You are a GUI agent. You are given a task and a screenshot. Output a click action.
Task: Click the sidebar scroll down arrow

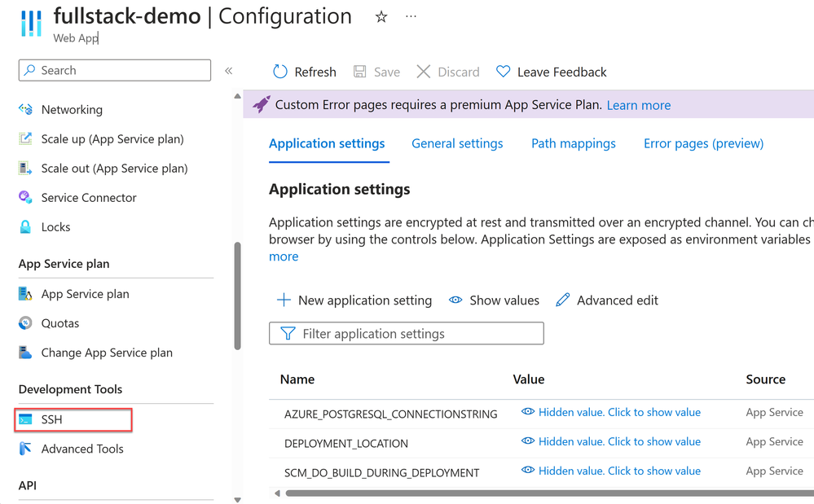(x=237, y=500)
